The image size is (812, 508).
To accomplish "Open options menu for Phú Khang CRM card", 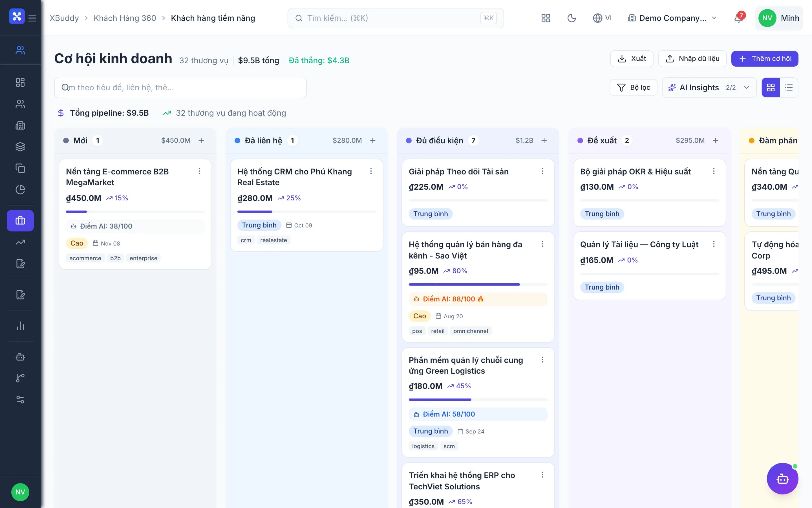I will coord(371,171).
